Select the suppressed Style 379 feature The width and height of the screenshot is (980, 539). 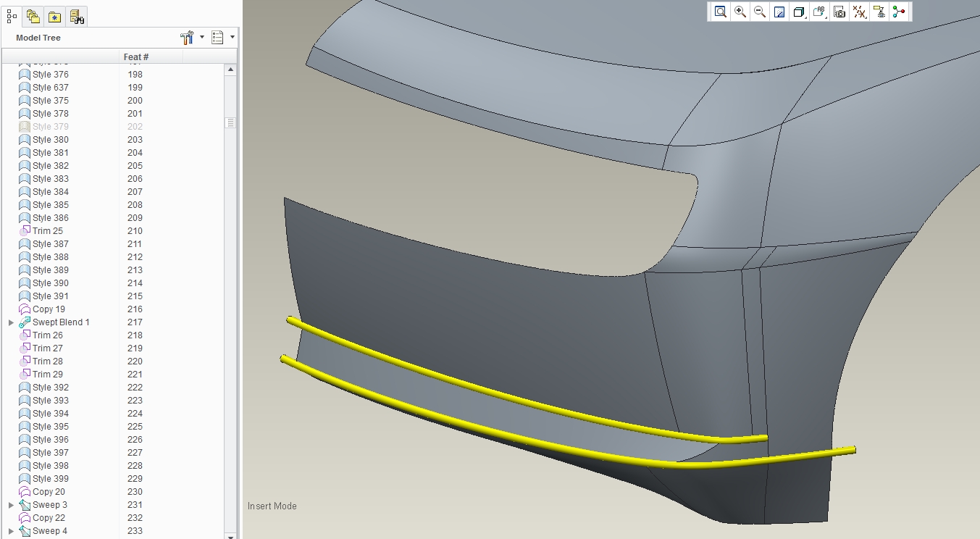(51, 127)
